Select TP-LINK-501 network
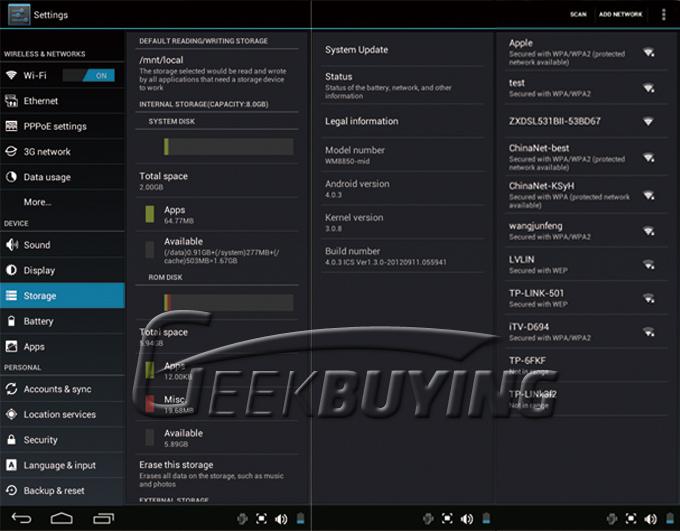 coord(585,298)
